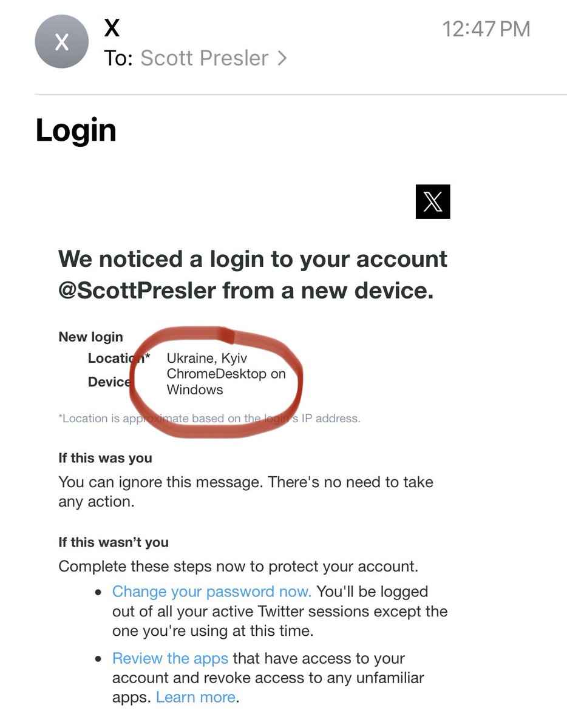The width and height of the screenshot is (567, 728).
Task: Click the @ScottPresler handle in the headline
Action: click(x=137, y=291)
